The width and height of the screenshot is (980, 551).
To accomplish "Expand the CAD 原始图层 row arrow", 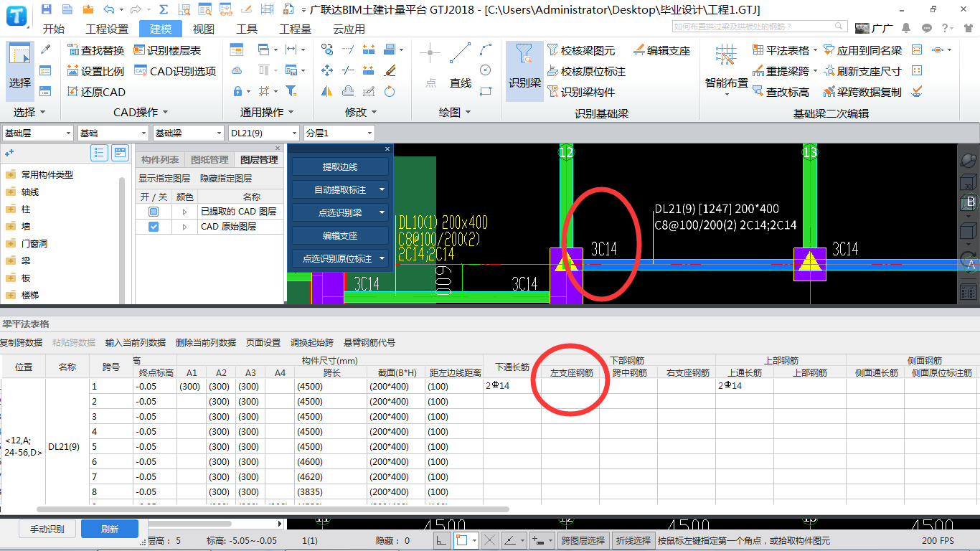I will 184,227.
